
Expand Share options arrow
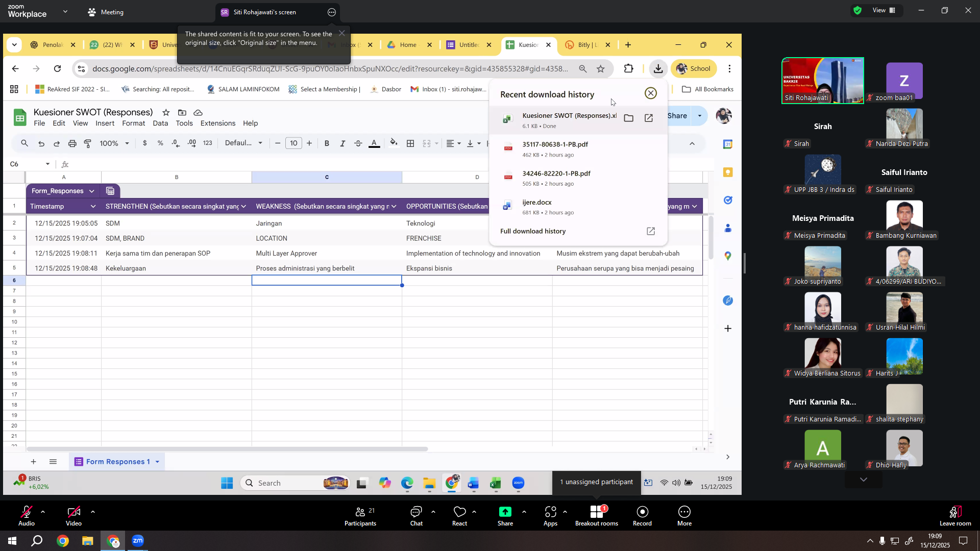tap(524, 511)
